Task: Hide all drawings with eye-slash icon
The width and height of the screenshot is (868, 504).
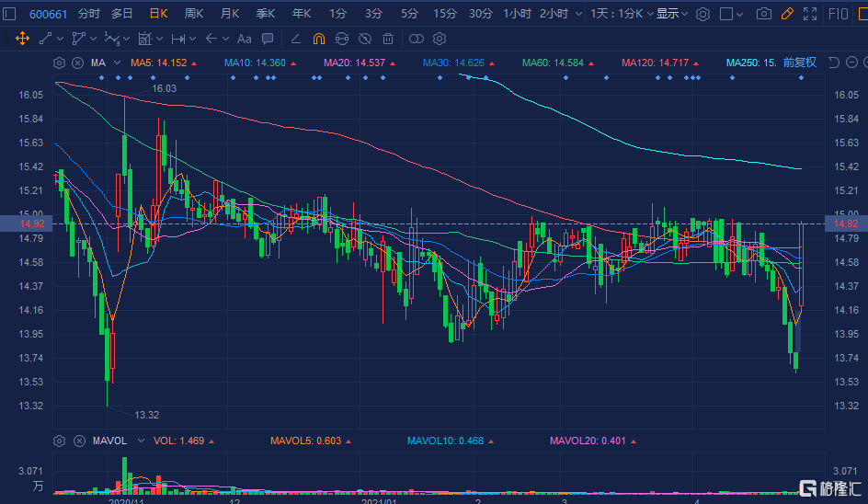Action: click(x=365, y=39)
